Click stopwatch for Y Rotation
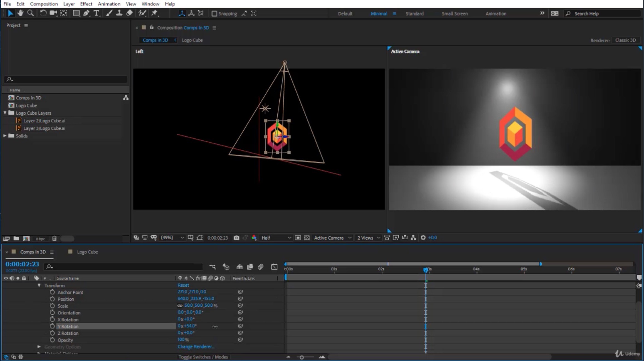This screenshot has height=361, width=644. 52,326
